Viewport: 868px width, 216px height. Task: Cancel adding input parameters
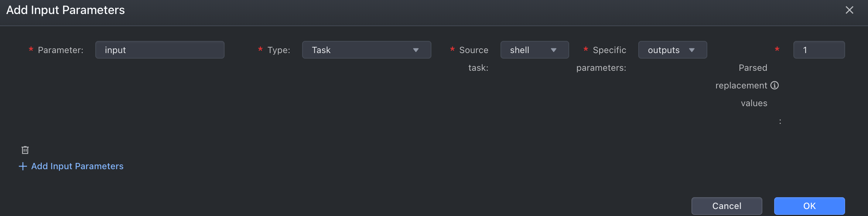(x=727, y=206)
